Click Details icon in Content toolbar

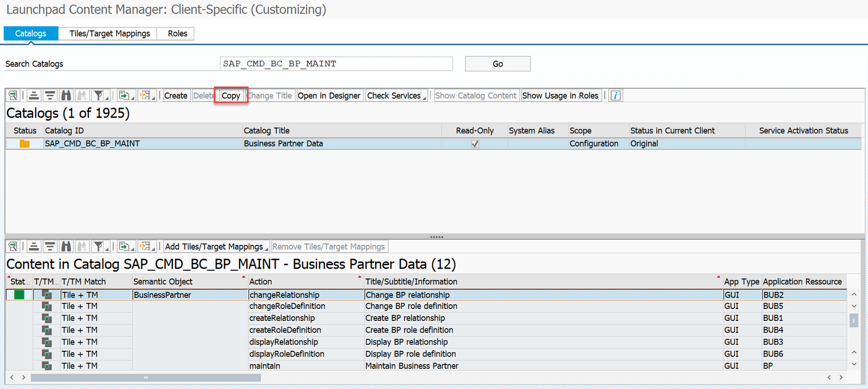pyautogui.click(x=13, y=246)
